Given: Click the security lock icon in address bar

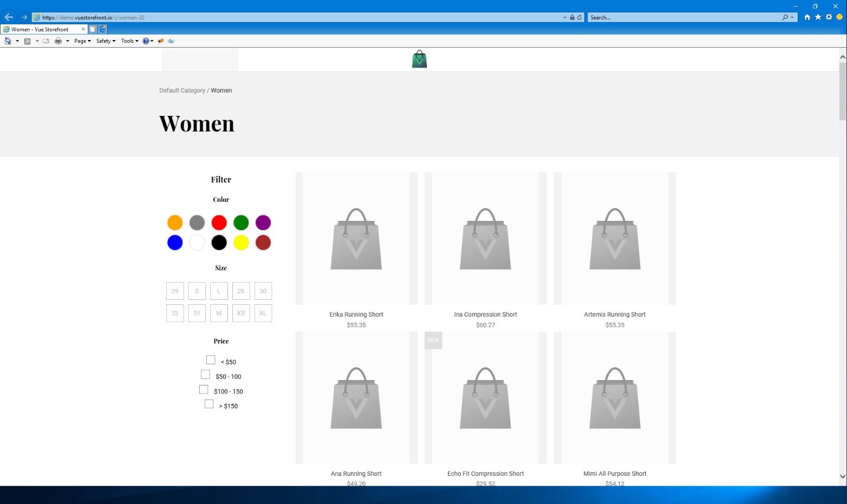Looking at the screenshot, I should coord(572,17).
